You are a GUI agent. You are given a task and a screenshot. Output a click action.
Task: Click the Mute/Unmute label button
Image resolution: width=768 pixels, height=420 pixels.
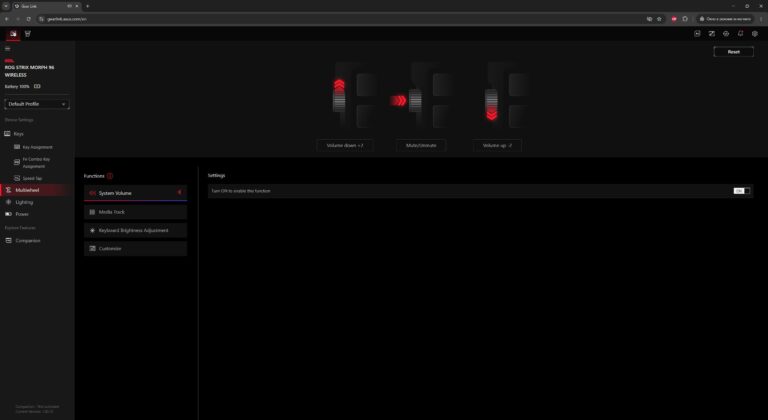[421, 146]
